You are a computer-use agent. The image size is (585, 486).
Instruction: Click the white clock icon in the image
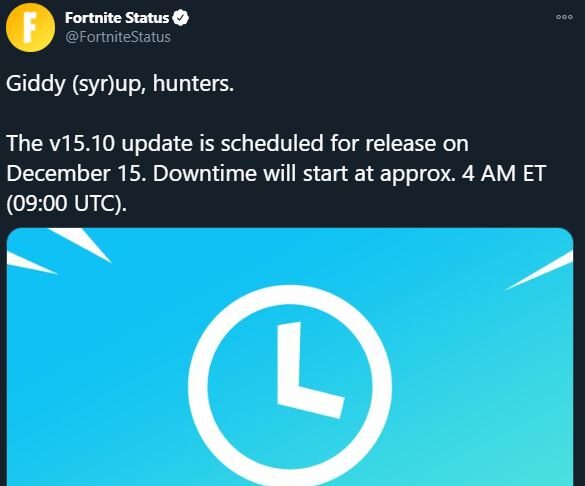290,386
